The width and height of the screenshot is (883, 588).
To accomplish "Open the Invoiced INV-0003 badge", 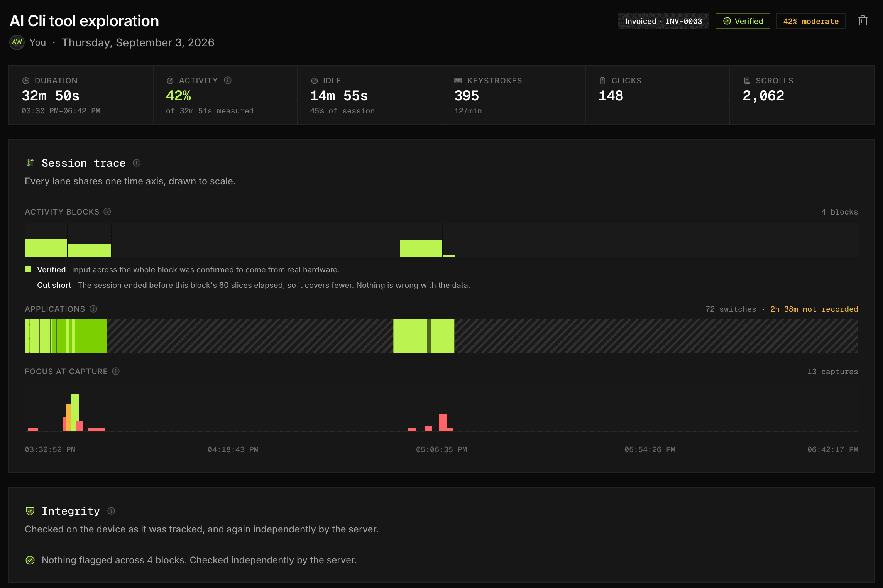I will click(663, 21).
